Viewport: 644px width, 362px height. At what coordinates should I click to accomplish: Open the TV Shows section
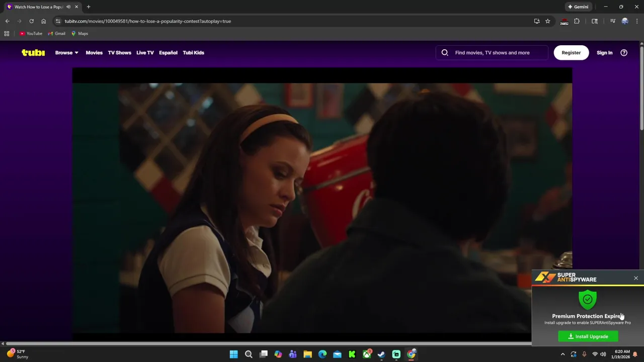[119, 52]
